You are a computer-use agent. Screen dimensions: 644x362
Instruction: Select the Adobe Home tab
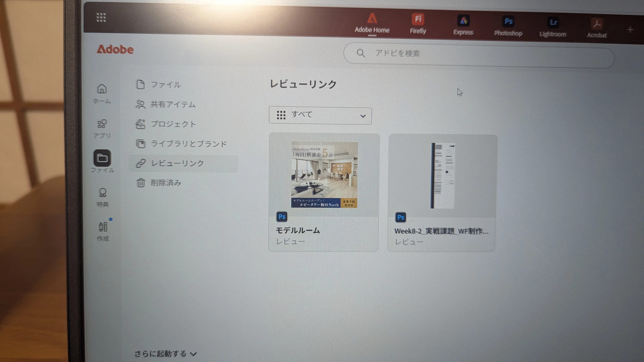point(372,24)
